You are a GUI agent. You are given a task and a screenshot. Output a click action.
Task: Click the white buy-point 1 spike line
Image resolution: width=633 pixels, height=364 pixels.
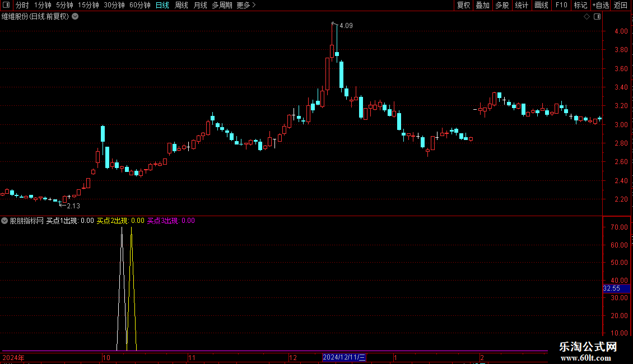(122, 288)
